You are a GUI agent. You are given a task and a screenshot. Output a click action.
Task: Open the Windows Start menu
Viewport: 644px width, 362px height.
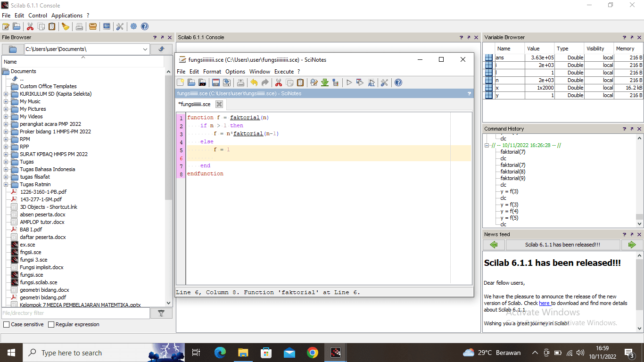11,353
